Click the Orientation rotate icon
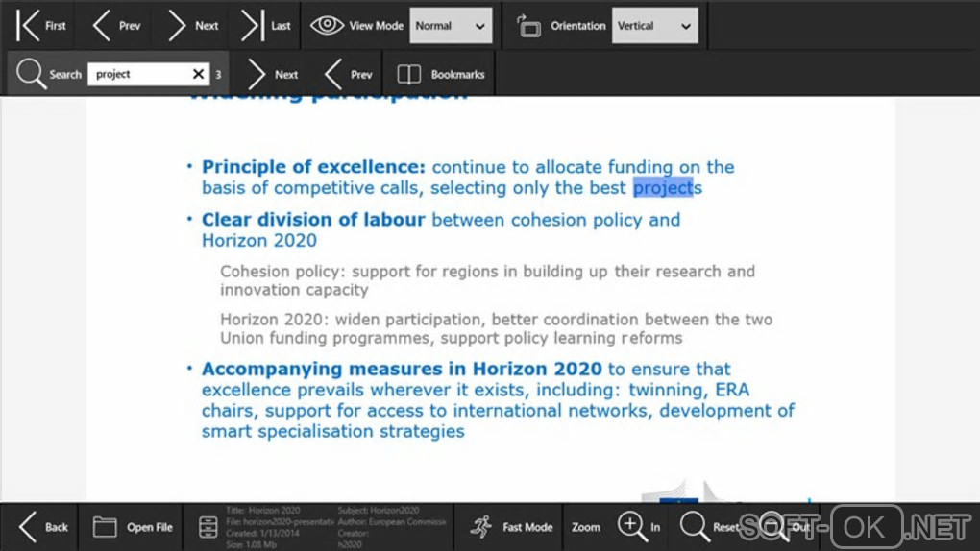Screen dimensions: 980x551 [528, 26]
